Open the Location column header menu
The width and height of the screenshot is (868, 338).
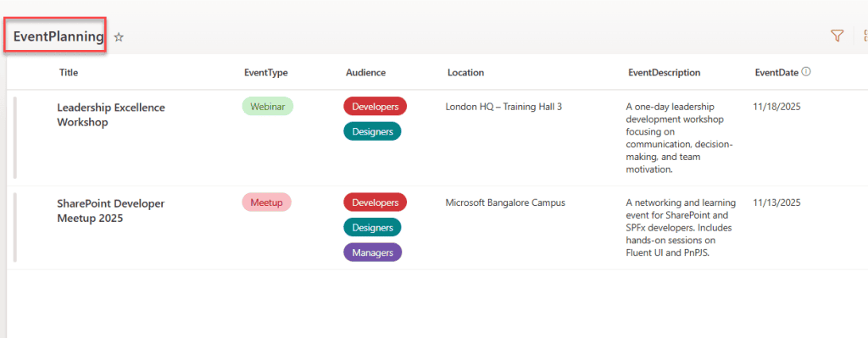tap(465, 73)
